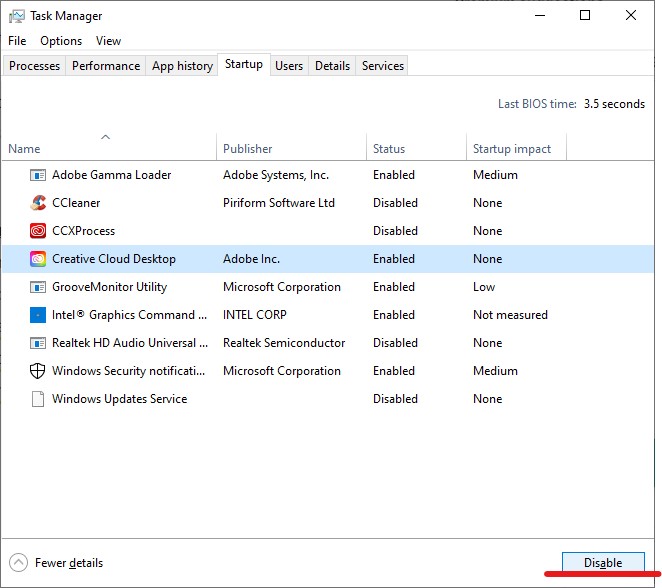662x588 pixels.
Task: Switch to the App history tab
Action: pos(182,66)
